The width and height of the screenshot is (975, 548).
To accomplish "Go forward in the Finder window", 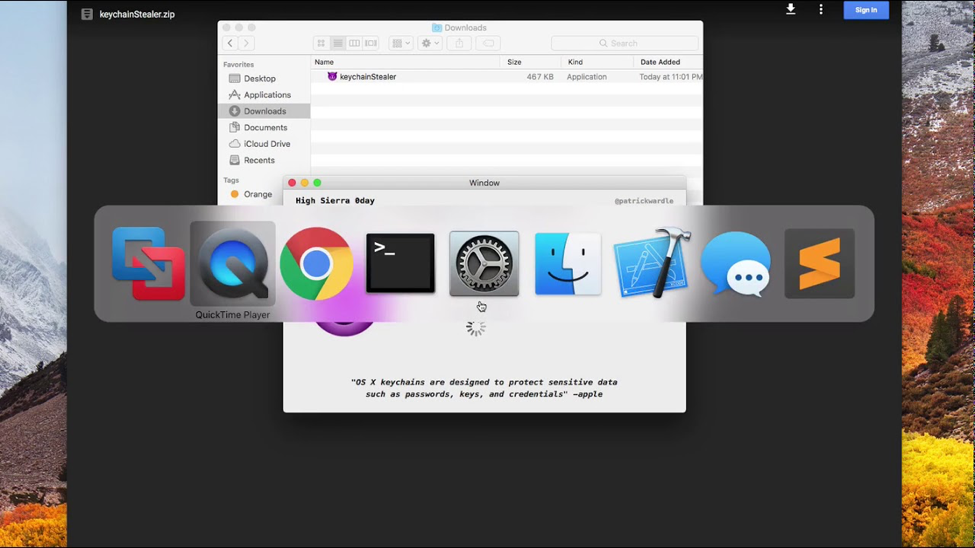I will pyautogui.click(x=246, y=43).
